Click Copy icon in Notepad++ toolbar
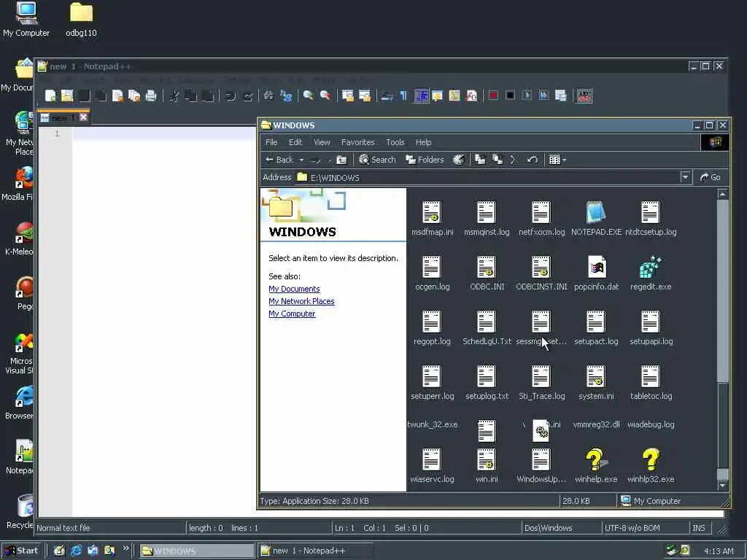Viewport: 747px width, 560px height. [x=190, y=96]
